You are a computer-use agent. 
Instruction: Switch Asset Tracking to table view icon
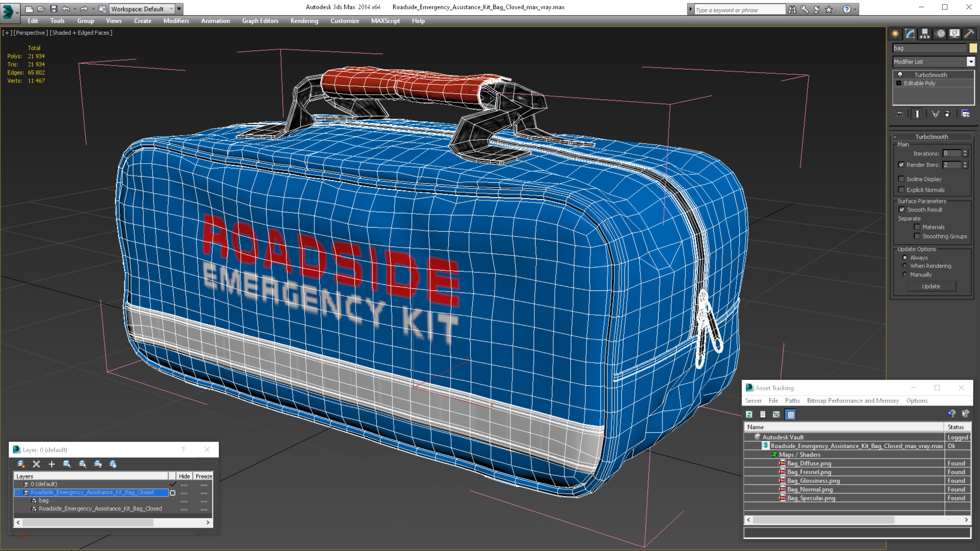click(790, 415)
